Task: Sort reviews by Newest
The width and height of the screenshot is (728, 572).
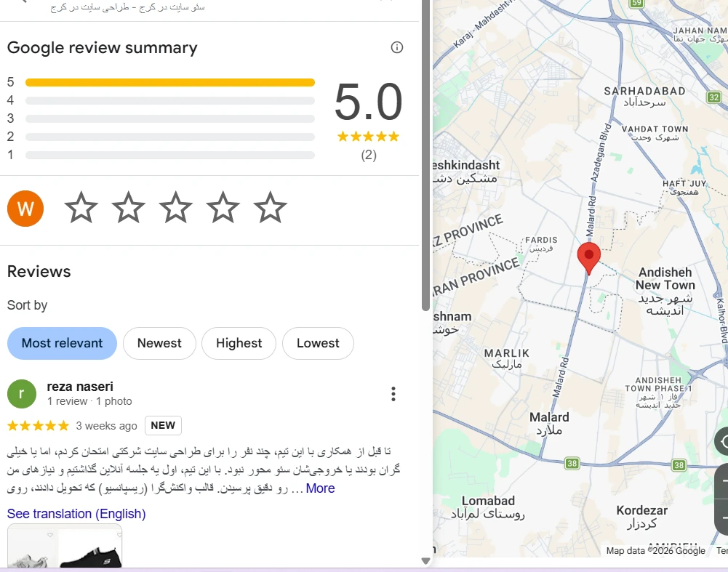Action: click(x=159, y=343)
